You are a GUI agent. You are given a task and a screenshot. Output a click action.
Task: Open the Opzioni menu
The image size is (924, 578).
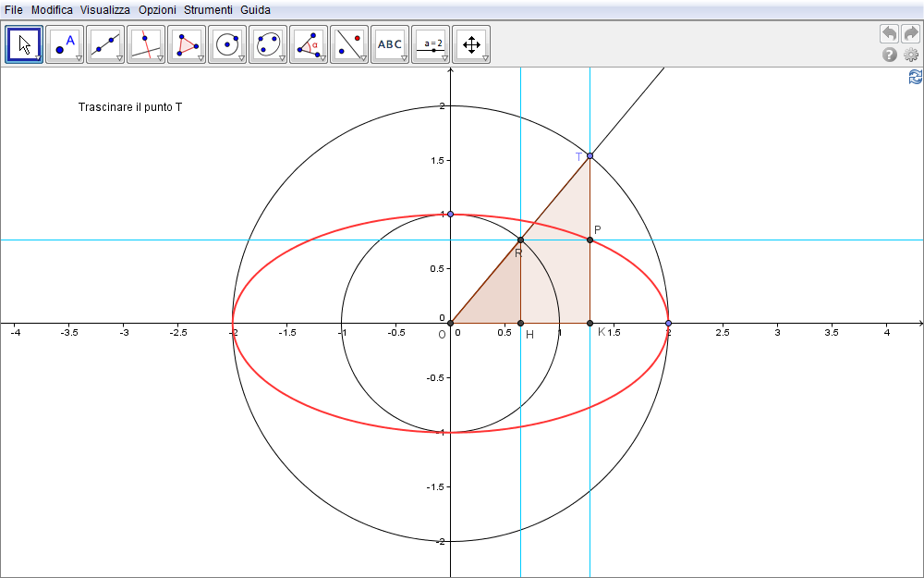157,9
